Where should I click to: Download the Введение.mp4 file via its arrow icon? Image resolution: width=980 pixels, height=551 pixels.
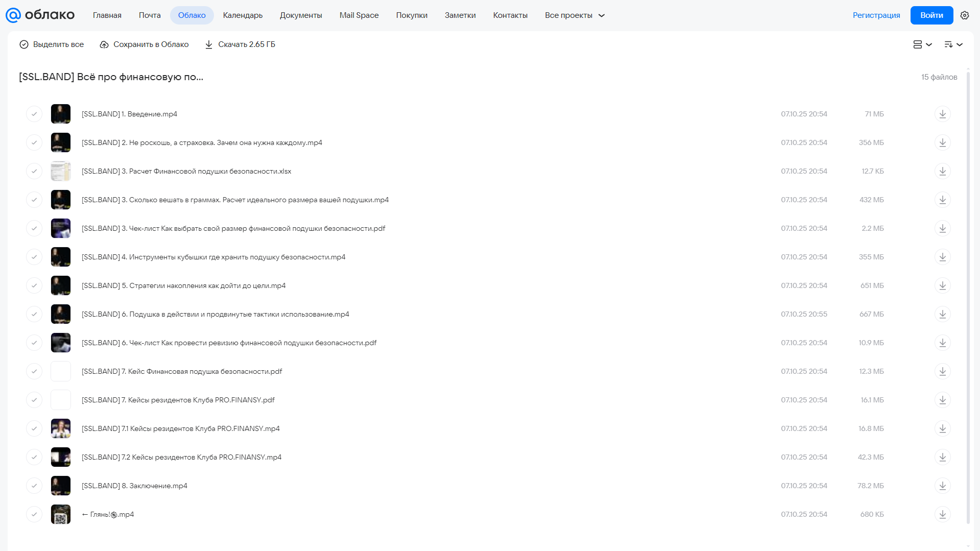[x=943, y=114]
